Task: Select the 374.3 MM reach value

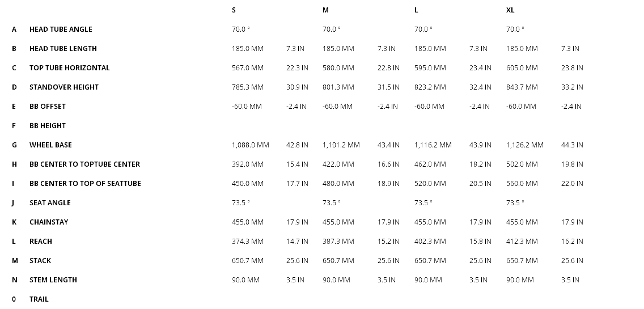Action: 247,242
